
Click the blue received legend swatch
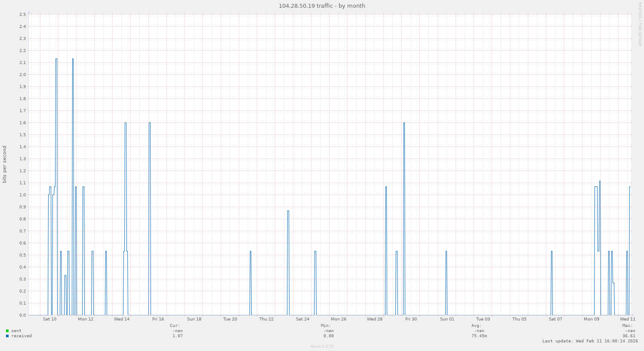(x=7, y=336)
